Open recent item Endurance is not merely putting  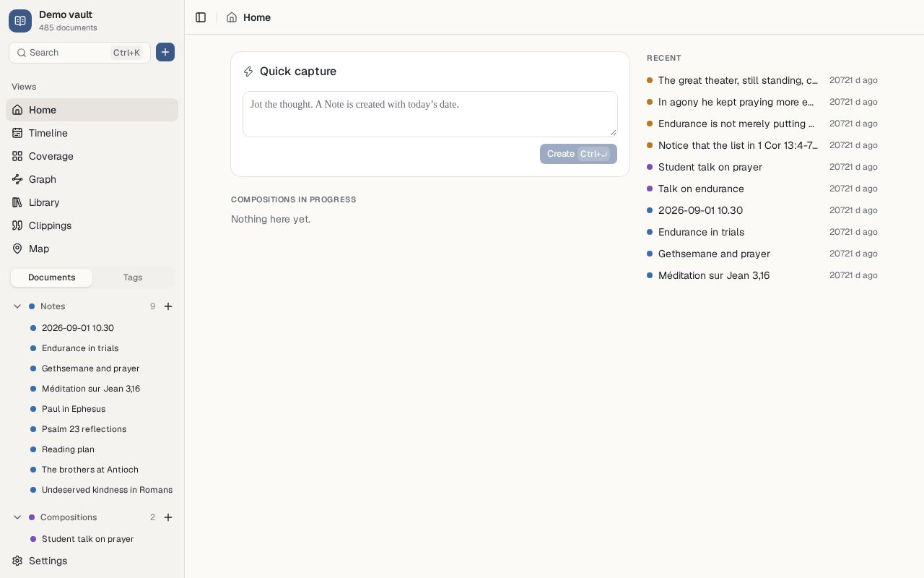tap(762, 124)
